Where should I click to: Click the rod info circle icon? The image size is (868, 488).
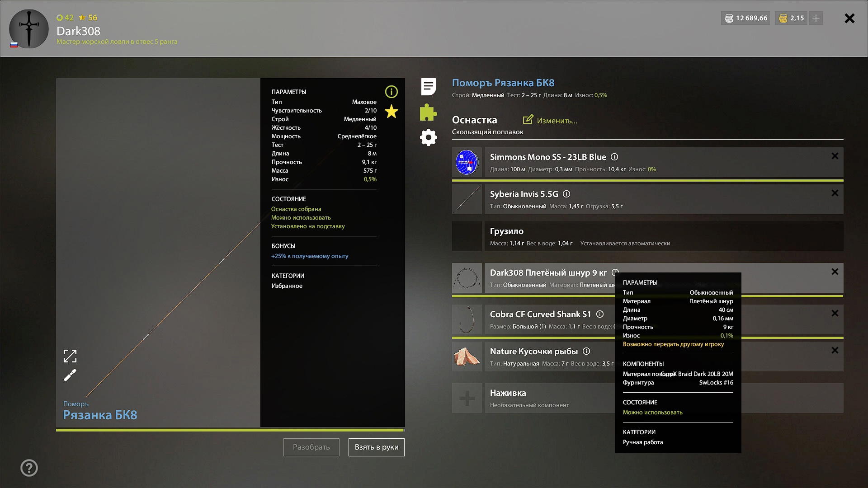392,92
